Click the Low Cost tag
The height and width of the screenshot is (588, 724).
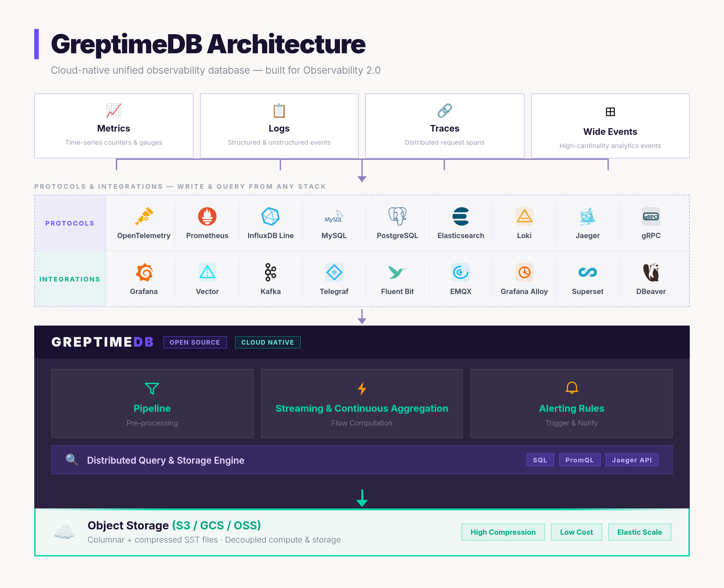click(576, 532)
